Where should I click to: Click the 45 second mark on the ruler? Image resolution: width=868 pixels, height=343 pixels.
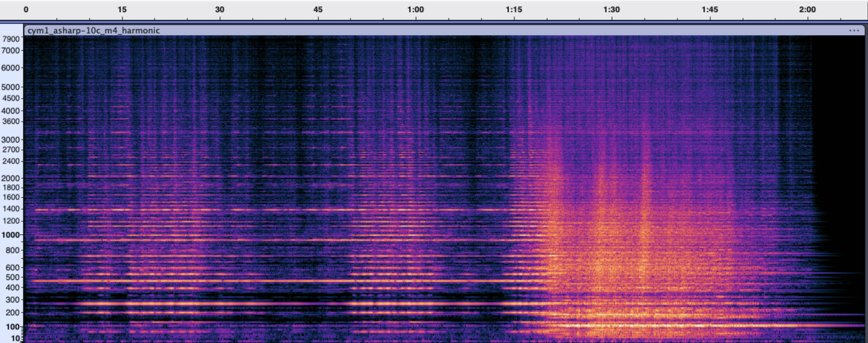coord(318,9)
